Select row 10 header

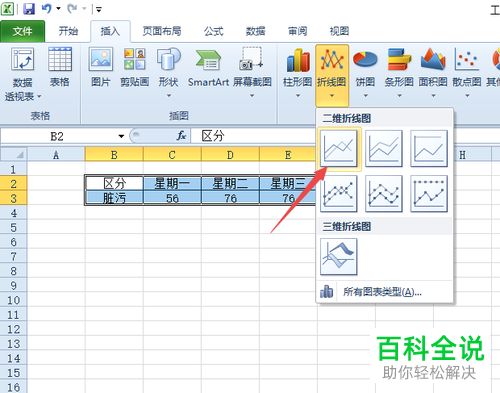point(13,300)
